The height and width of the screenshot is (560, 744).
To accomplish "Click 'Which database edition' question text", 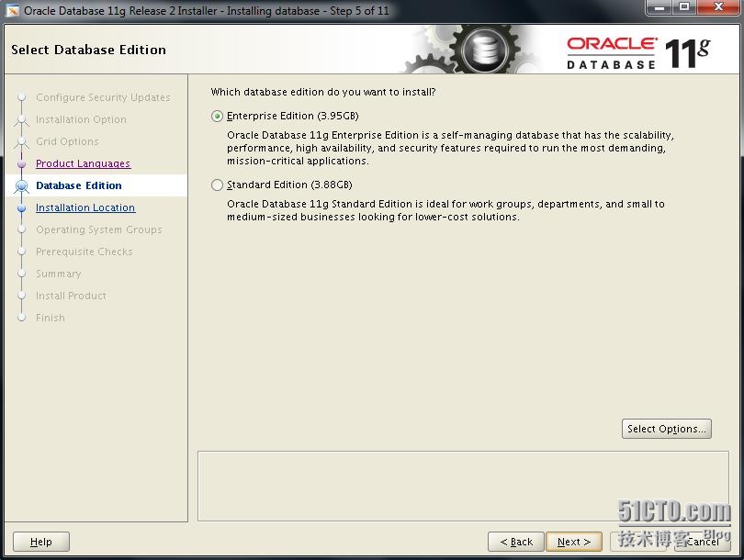I will (x=323, y=92).
